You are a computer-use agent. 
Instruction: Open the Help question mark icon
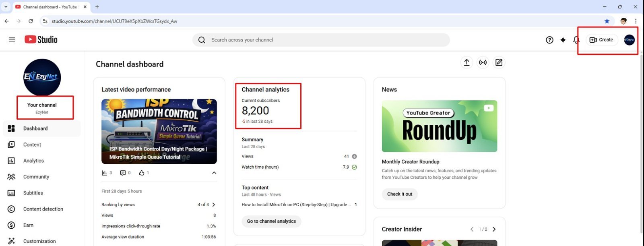tap(549, 40)
